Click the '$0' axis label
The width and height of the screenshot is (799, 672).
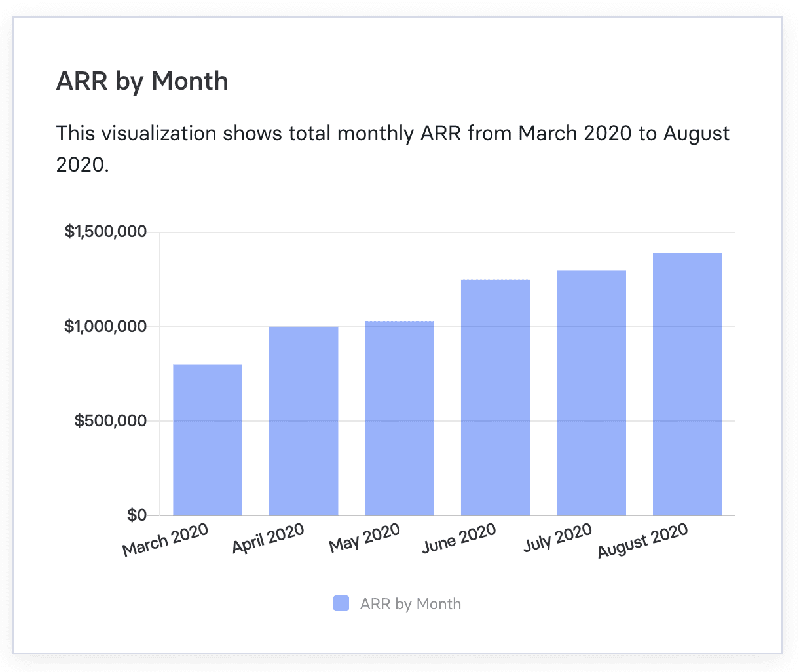click(x=137, y=515)
